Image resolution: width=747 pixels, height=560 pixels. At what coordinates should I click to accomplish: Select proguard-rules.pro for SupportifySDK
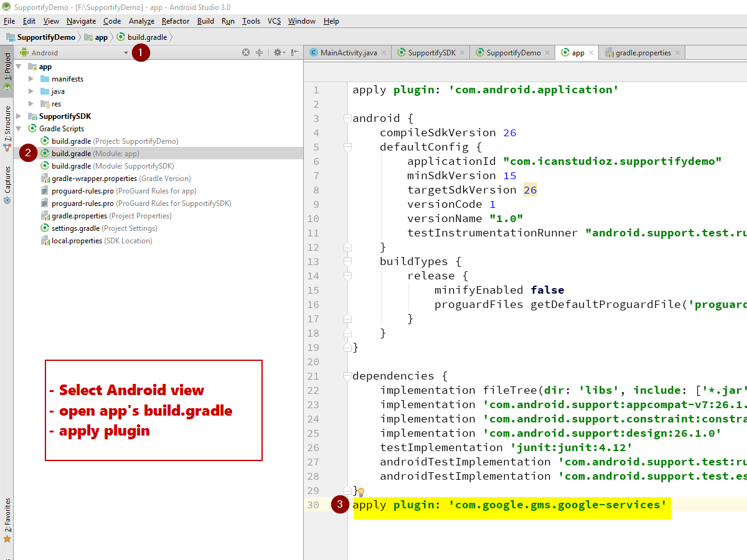[136, 203]
